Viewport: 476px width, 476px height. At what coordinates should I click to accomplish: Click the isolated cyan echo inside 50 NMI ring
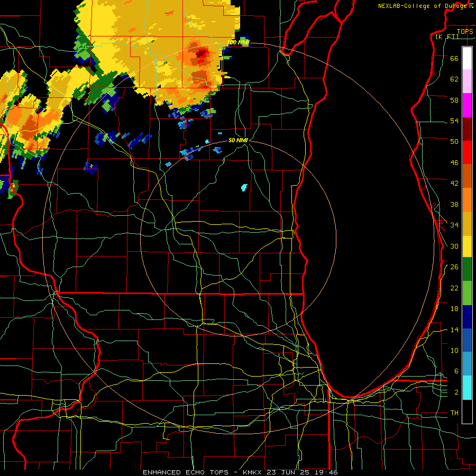[244, 188]
